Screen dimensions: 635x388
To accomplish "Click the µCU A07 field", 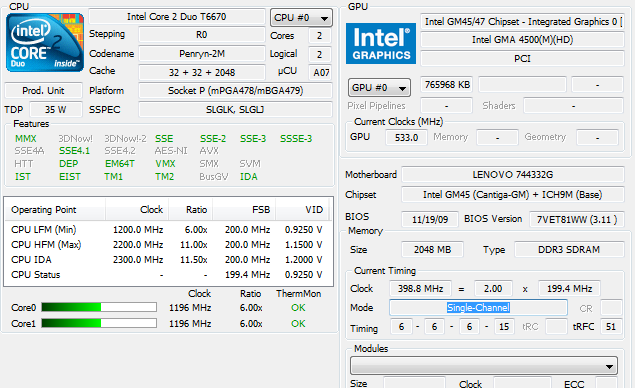I will pos(320,72).
